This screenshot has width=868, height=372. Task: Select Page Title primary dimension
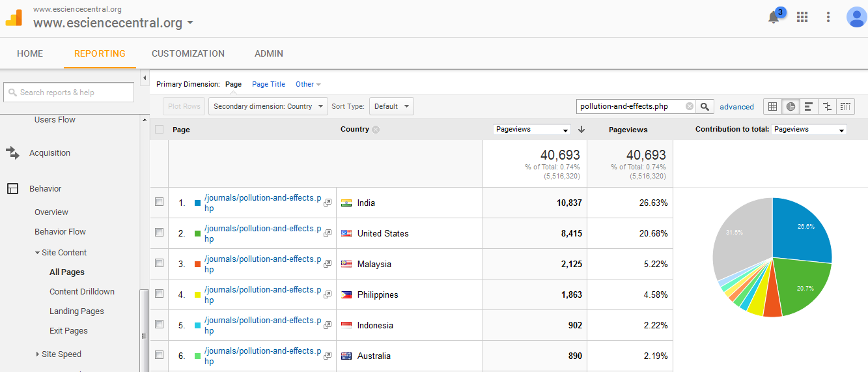pos(268,84)
